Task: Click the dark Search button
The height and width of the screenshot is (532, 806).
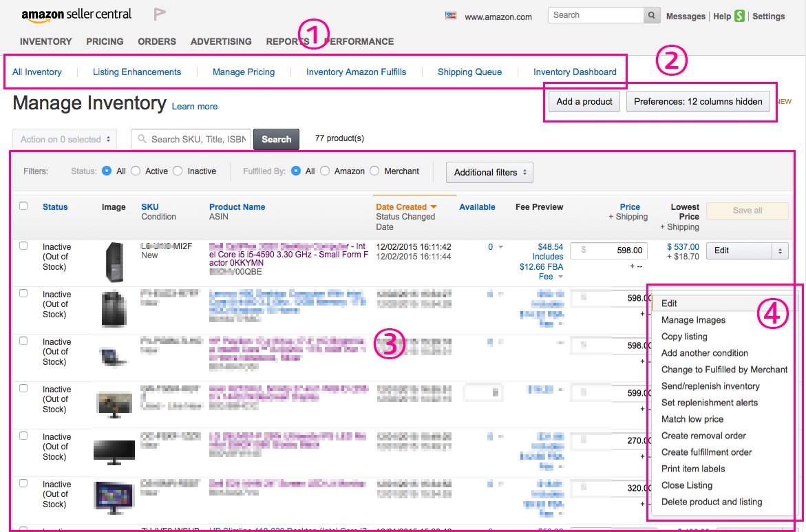Action: coord(276,139)
